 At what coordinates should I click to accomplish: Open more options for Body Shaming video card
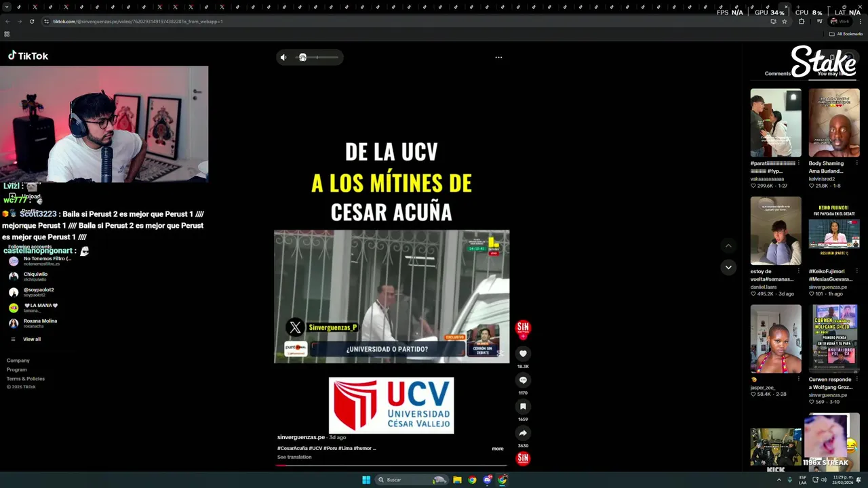tap(856, 163)
